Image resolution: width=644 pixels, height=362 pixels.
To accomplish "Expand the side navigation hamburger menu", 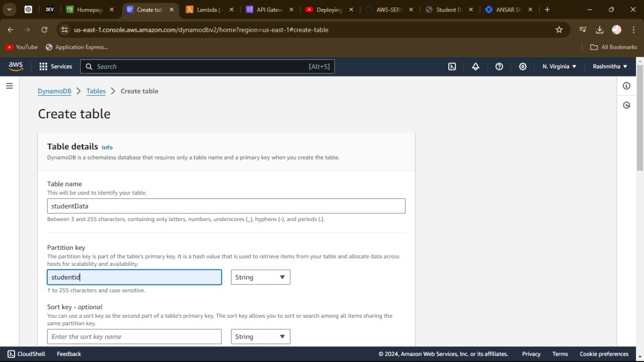I will coord(9,86).
